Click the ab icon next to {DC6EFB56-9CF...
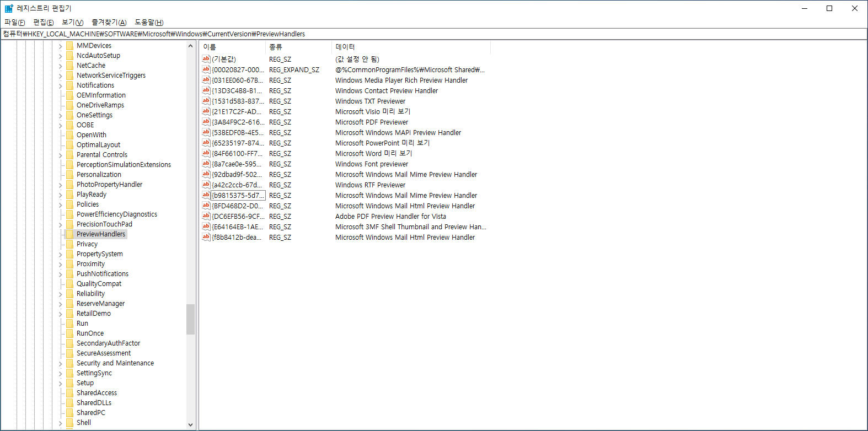 pos(206,216)
